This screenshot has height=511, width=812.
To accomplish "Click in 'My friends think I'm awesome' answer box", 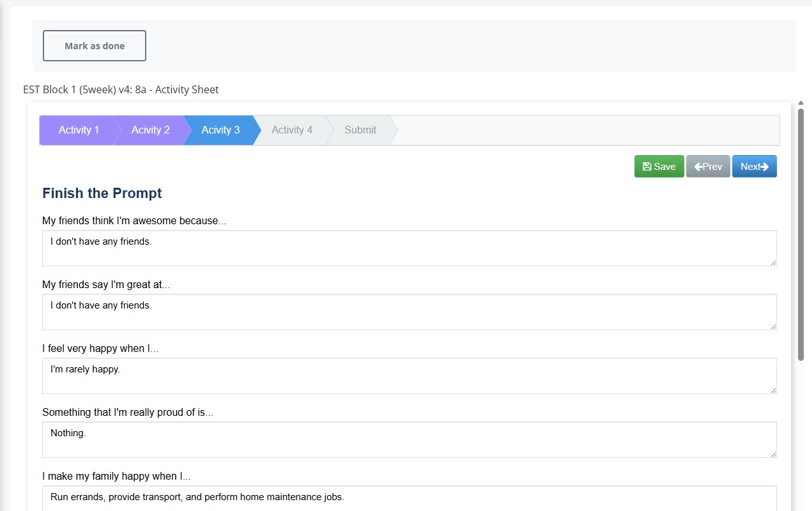I will click(x=409, y=248).
